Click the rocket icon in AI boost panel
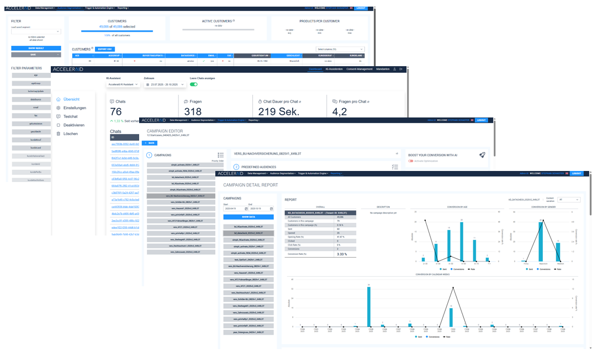This screenshot has width=598, height=364. 482,155
